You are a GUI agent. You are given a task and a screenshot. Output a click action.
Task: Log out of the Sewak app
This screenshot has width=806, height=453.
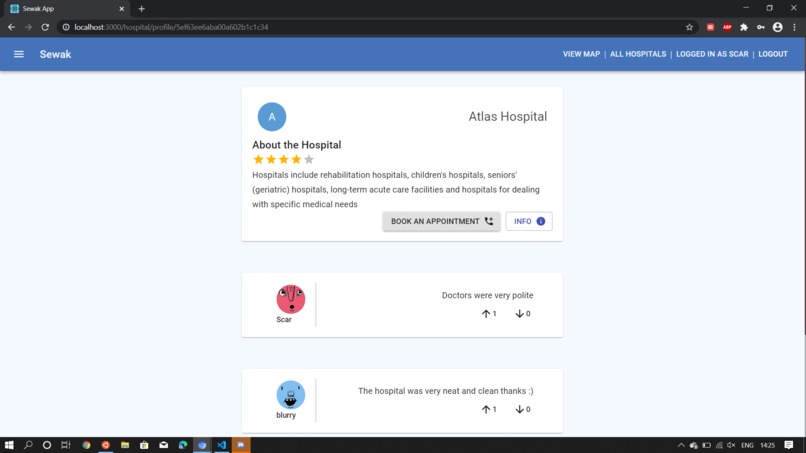tap(773, 54)
